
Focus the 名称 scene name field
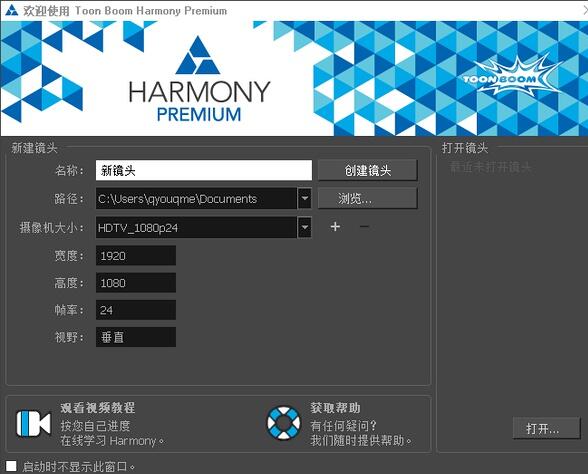pos(204,170)
